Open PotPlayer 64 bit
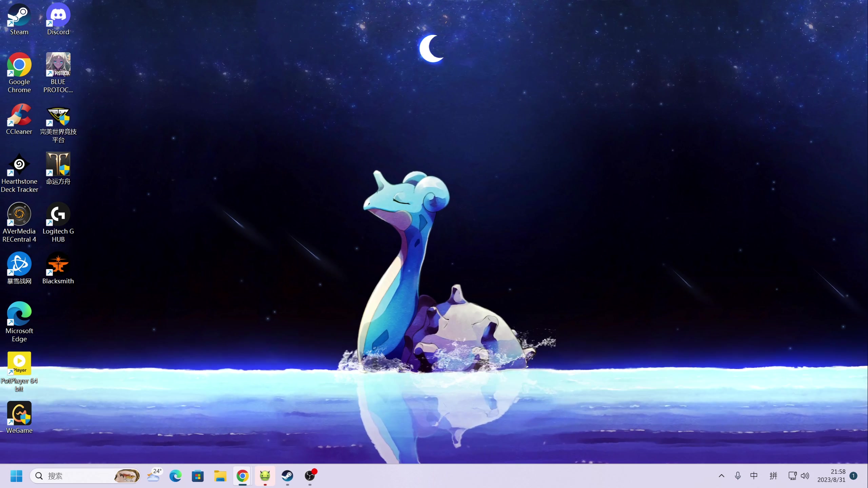The height and width of the screenshot is (488, 868). coord(19,363)
